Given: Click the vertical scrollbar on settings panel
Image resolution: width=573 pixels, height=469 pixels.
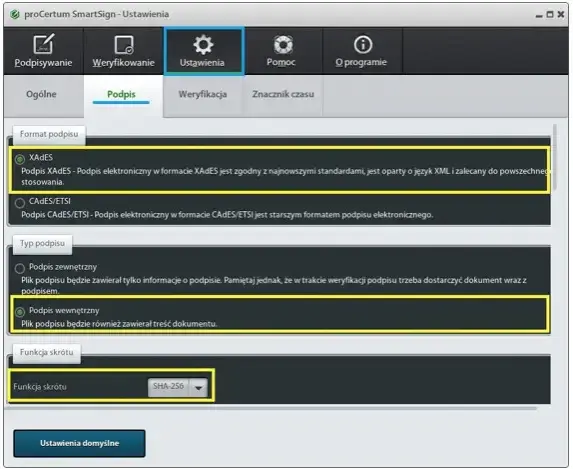Looking at the screenshot, I should 555,157.
